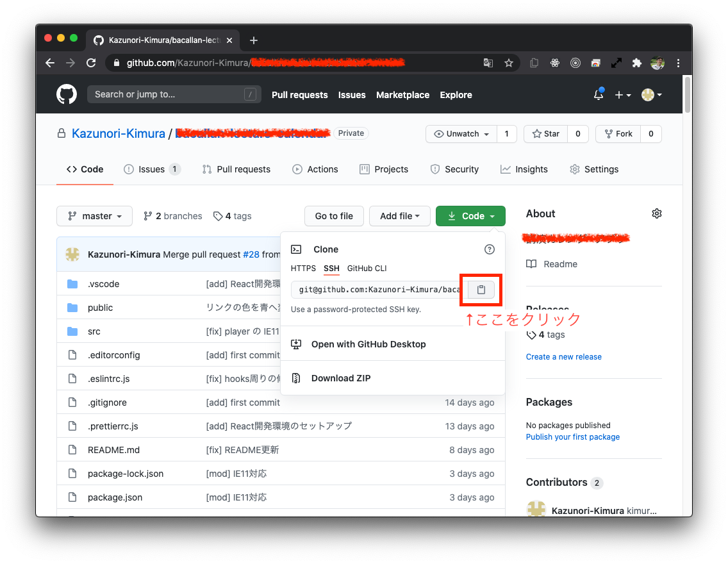This screenshot has width=728, height=564.
Task: Reload the page with refresh icon
Action: pos(91,63)
